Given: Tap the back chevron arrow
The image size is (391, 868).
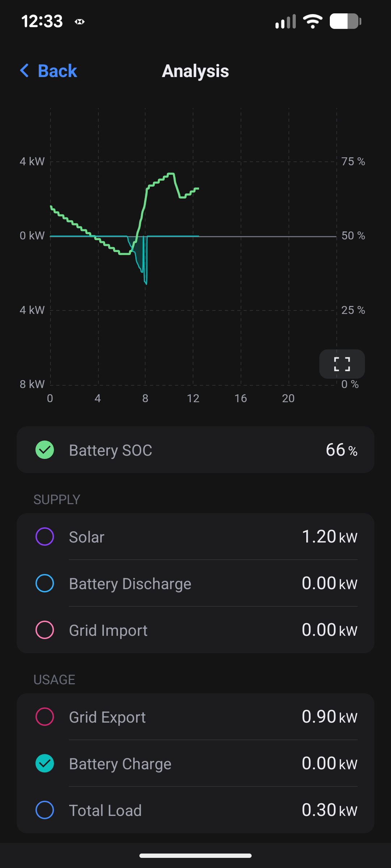Looking at the screenshot, I should coord(25,71).
